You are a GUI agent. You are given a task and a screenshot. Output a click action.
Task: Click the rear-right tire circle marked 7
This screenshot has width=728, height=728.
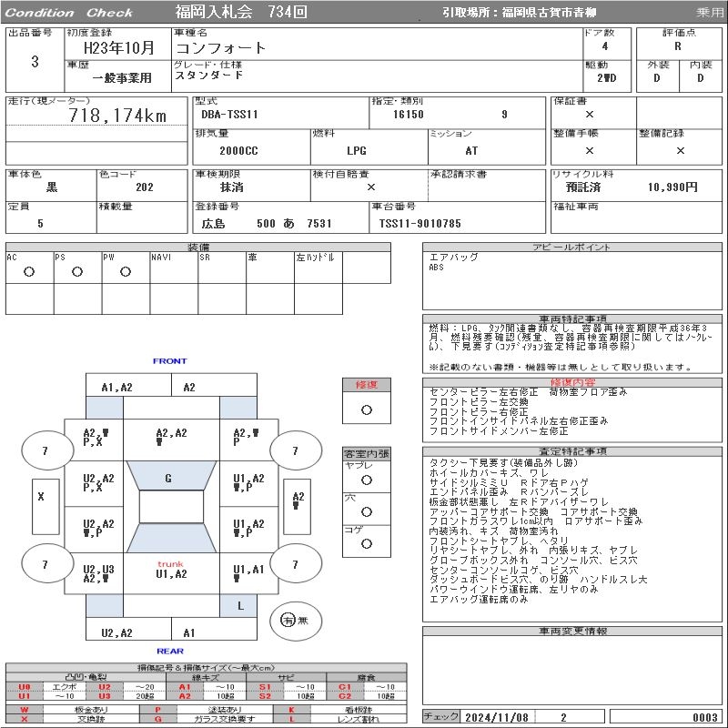(294, 564)
